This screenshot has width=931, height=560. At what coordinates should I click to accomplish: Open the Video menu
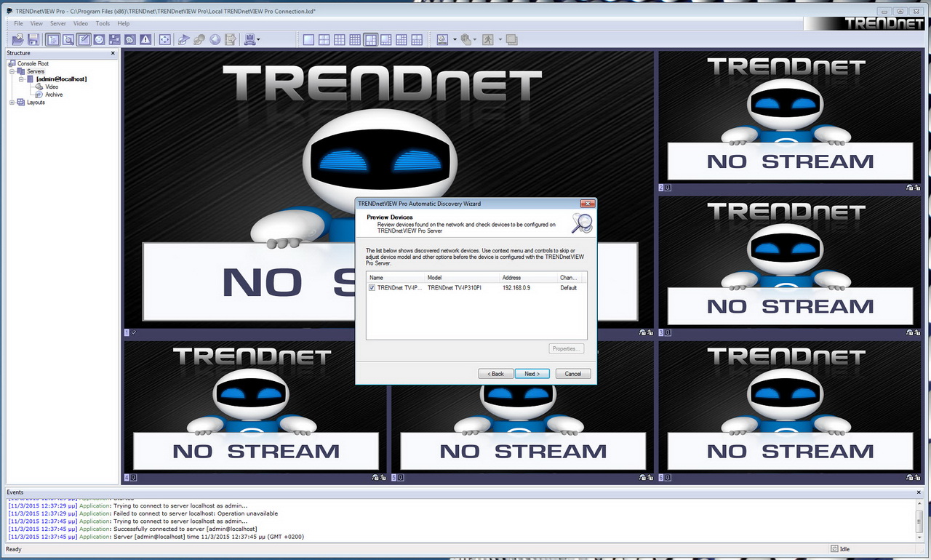click(x=81, y=23)
